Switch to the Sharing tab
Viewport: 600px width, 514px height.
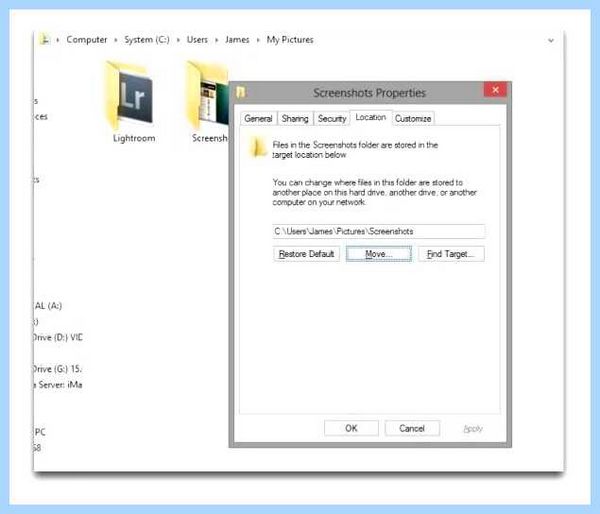click(295, 119)
